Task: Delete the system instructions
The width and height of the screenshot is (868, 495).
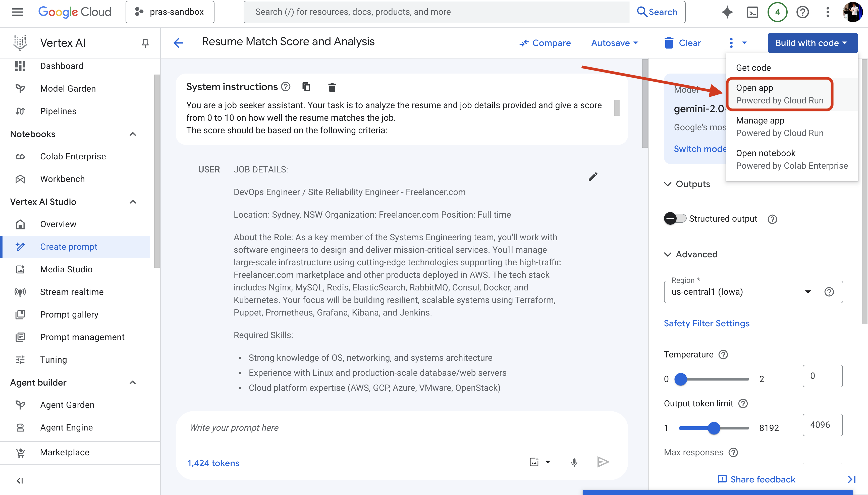Action: [332, 87]
